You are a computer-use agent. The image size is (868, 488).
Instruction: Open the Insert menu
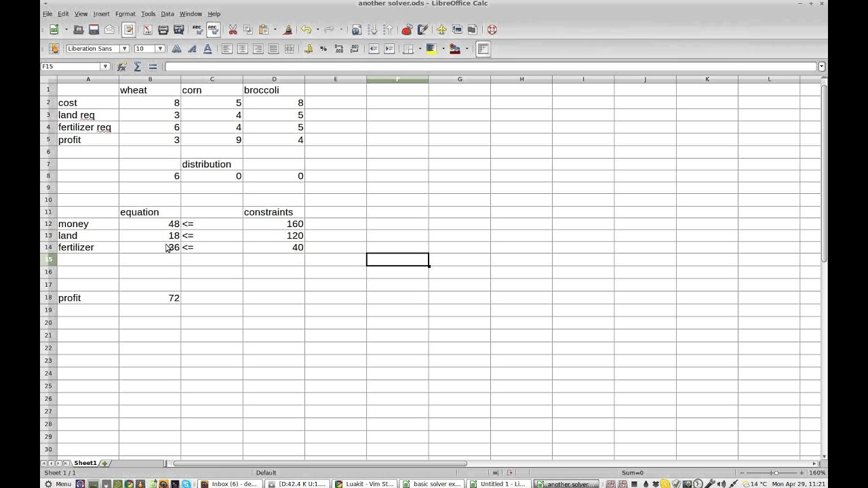coord(101,14)
